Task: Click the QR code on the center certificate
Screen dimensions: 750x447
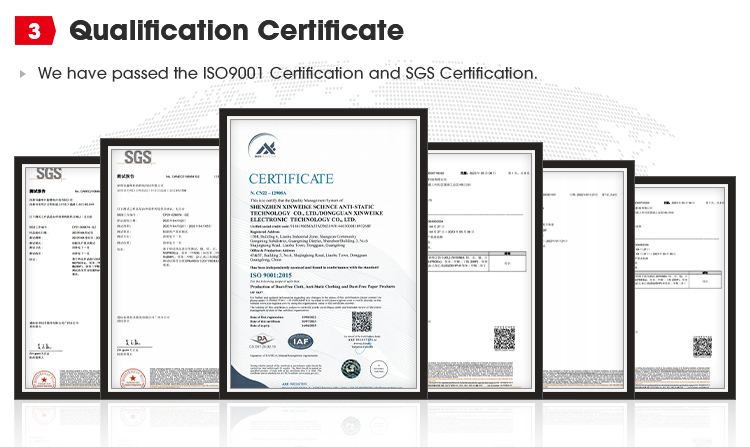Action: [361, 322]
